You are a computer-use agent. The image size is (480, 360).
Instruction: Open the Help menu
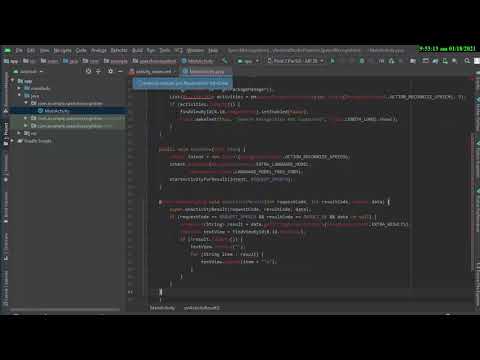tap(213, 50)
